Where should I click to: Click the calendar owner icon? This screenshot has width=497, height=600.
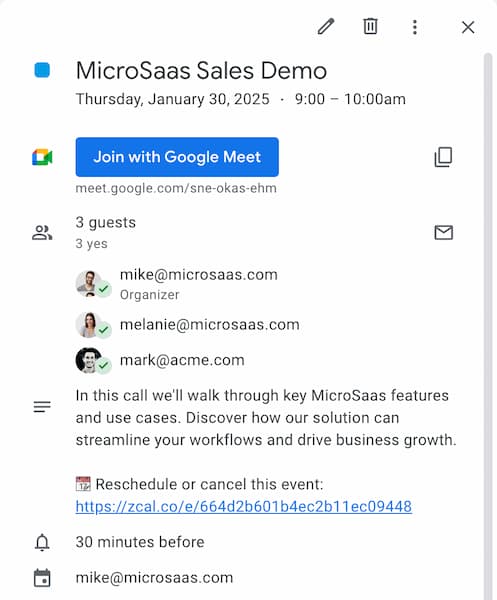(42, 578)
